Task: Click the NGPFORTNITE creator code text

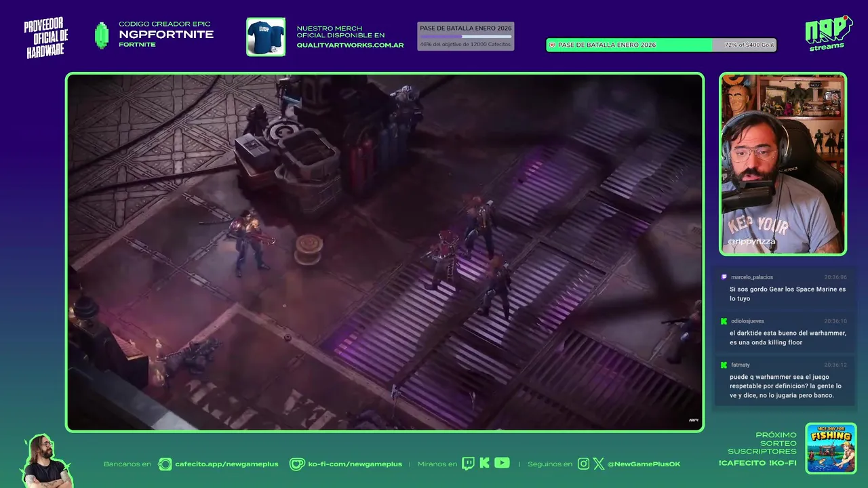Action: pos(166,35)
